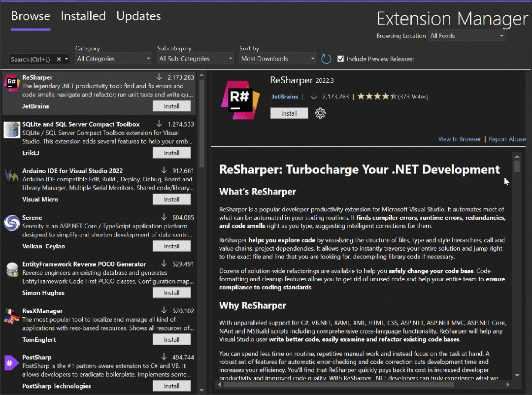
Task: Install ReSharper from the list row
Action: (x=172, y=106)
